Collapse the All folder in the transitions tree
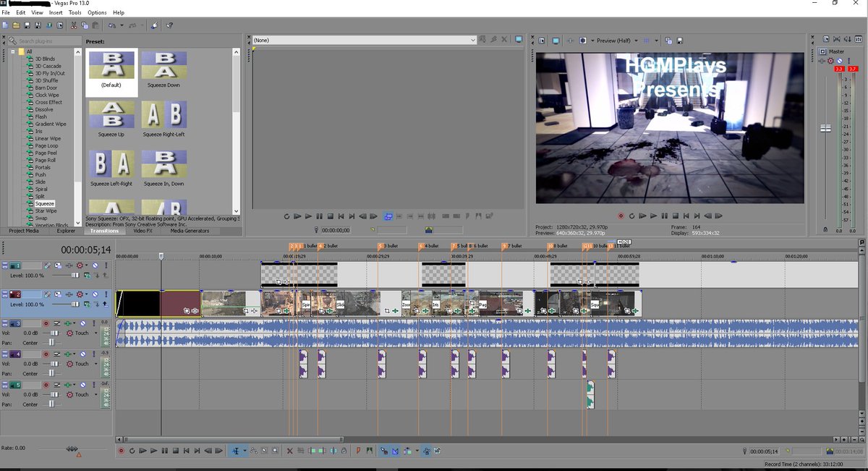The width and height of the screenshot is (868, 471). click(12, 51)
